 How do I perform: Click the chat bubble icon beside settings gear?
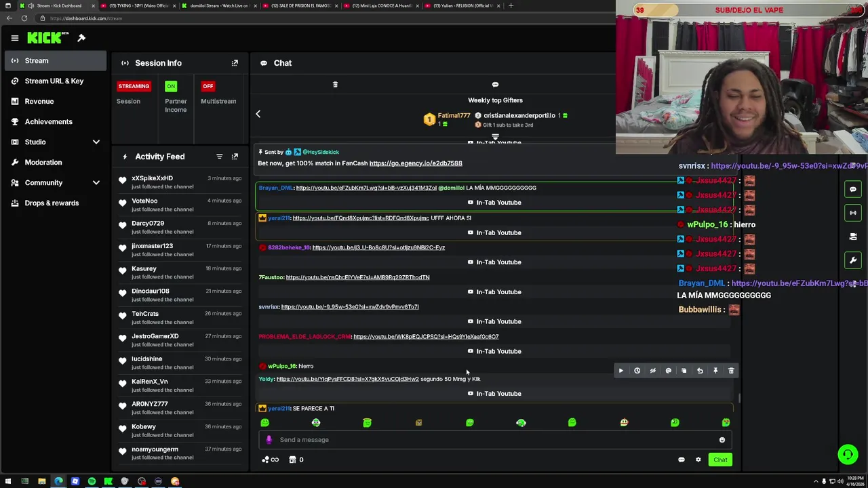pos(682,460)
